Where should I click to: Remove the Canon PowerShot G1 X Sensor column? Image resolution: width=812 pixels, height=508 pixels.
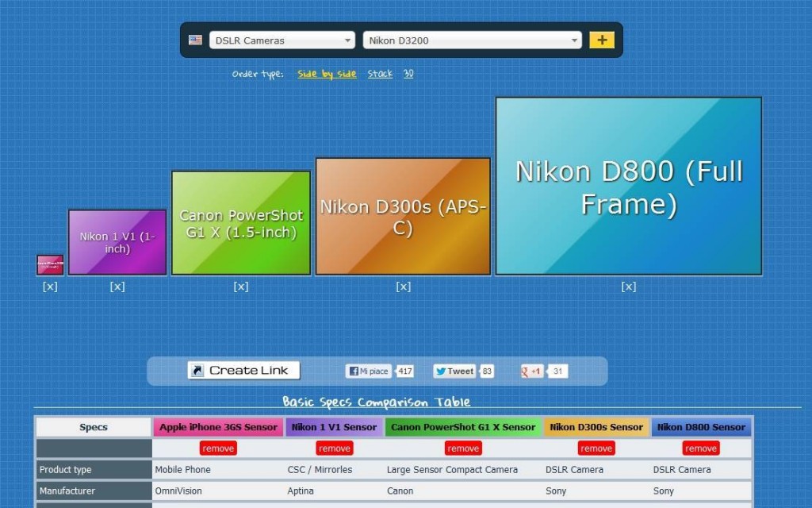[x=463, y=448]
